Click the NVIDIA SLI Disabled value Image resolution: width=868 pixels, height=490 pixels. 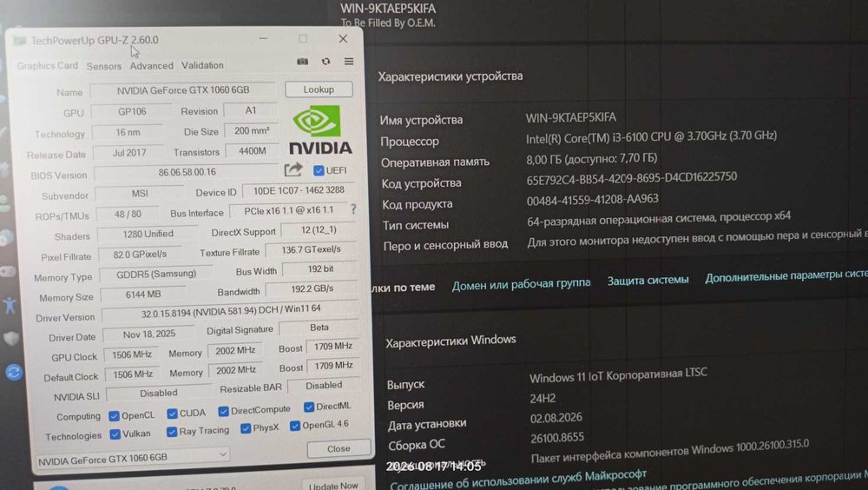[x=159, y=393]
